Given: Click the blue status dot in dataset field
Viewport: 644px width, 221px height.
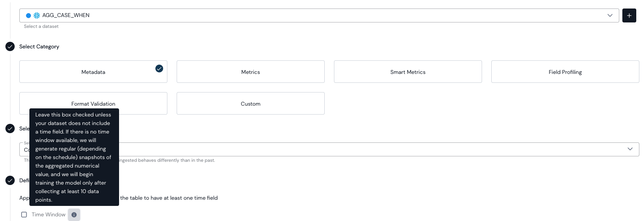Looking at the screenshot, I should click(x=28, y=15).
